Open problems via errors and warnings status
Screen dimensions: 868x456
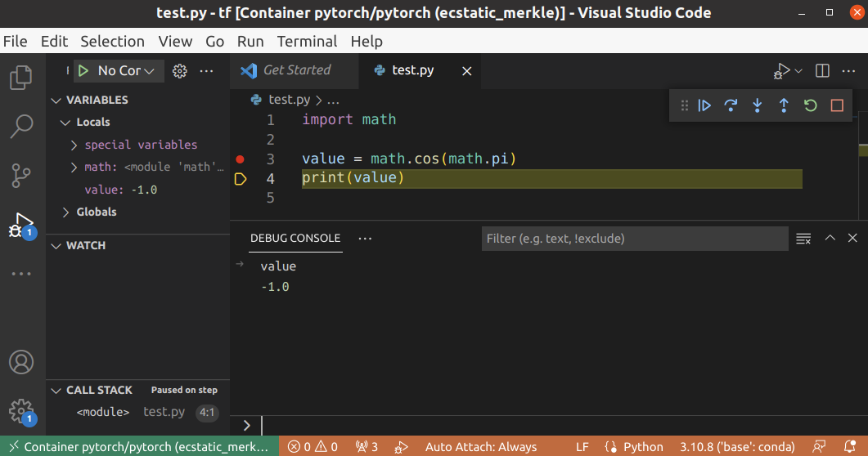point(313,447)
